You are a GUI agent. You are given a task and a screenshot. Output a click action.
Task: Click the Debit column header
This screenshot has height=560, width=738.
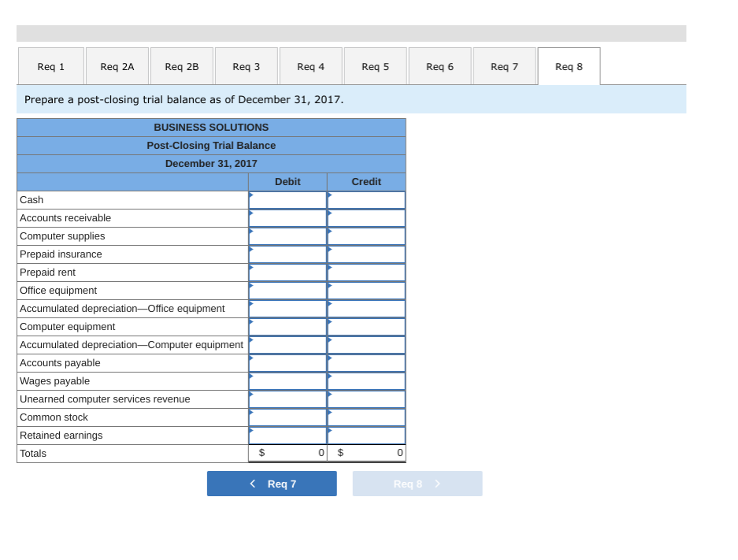(x=287, y=182)
